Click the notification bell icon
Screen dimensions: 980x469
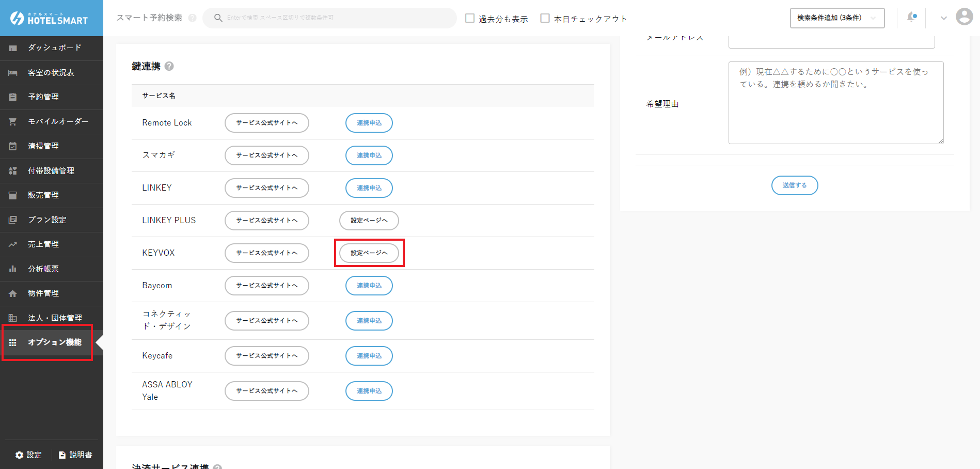[912, 18]
